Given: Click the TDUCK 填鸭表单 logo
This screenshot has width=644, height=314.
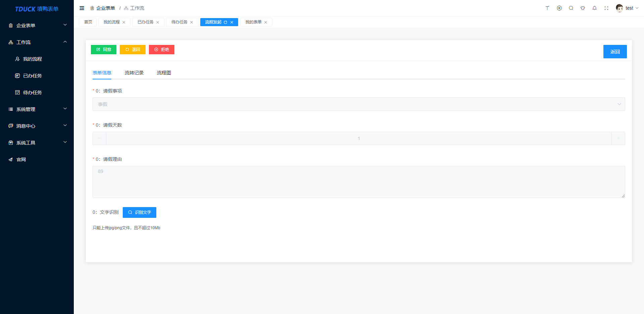Looking at the screenshot, I should [37, 9].
